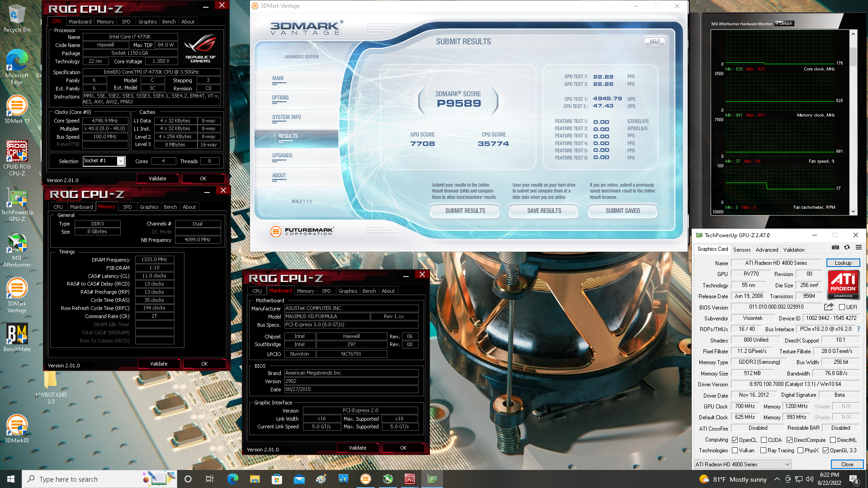Toggle the UEFI checkbox in GPU-Z
Image resolution: width=868 pixels, height=488 pixels.
842,307
